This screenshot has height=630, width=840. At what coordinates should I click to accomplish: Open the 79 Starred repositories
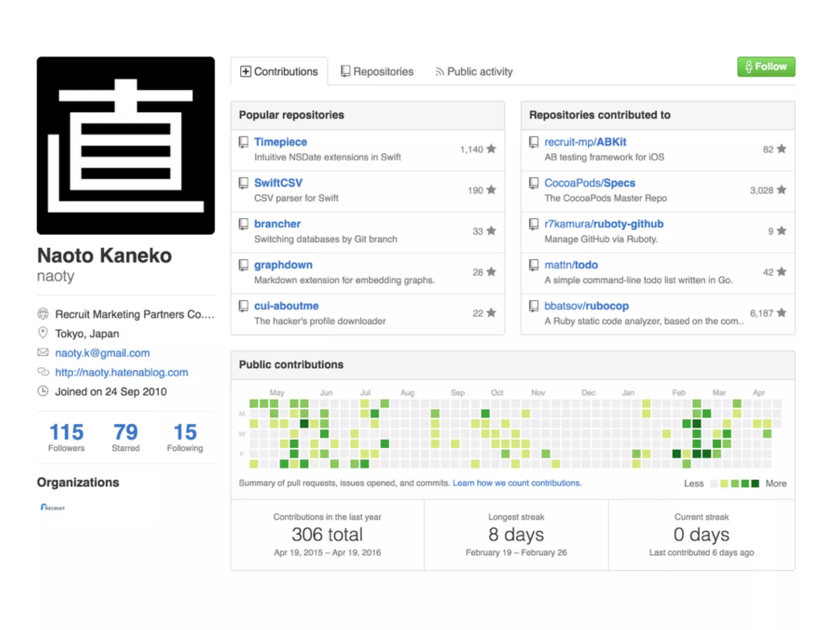(x=126, y=437)
